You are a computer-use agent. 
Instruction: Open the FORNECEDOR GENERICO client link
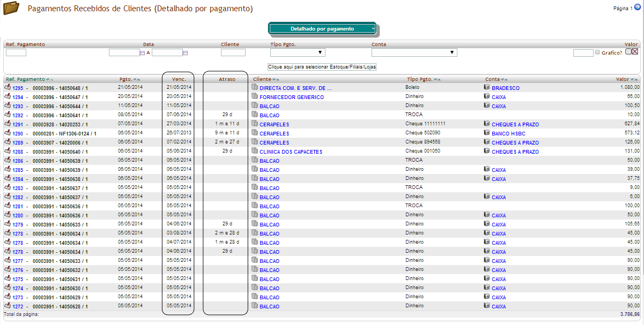[x=292, y=97]
